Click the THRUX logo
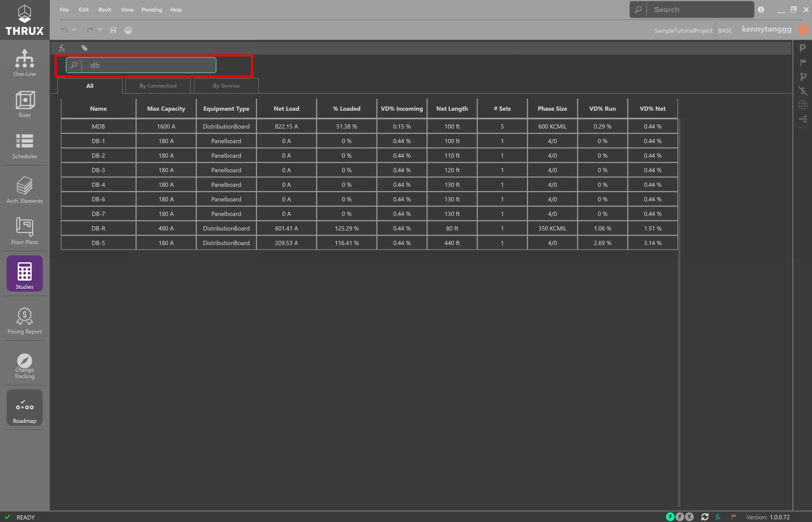 coord(24,20)
